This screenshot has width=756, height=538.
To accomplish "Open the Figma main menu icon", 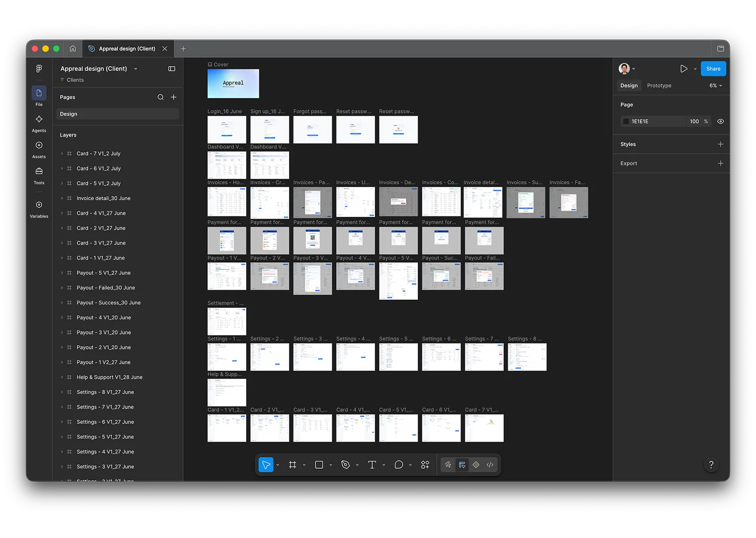I will [x=39, y=69].
